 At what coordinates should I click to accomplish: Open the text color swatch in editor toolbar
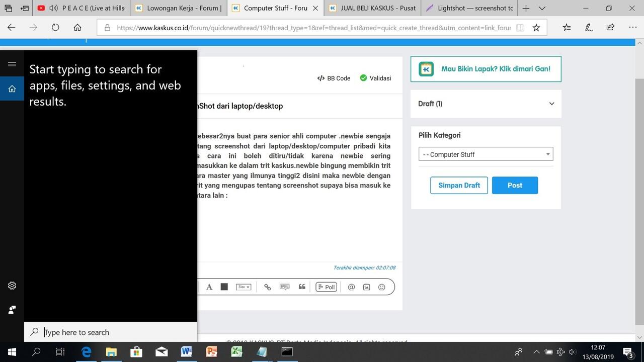click(x=224, y=287)
